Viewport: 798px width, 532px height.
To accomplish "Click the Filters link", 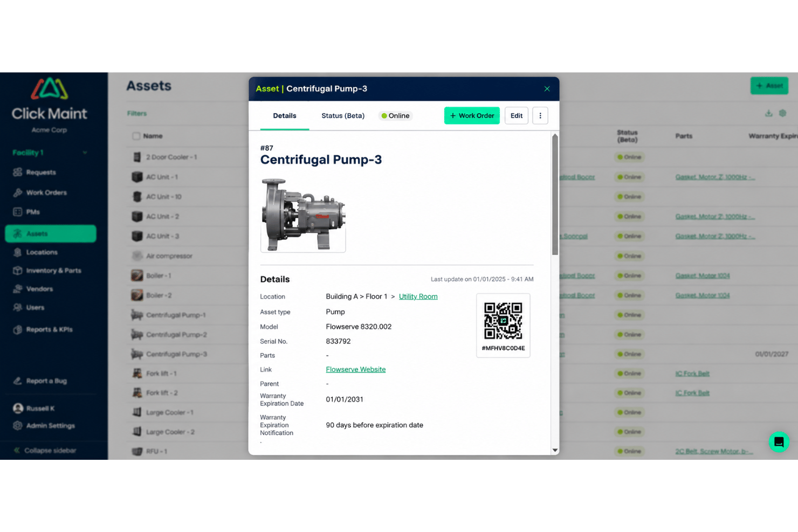I will click(137, 114).
